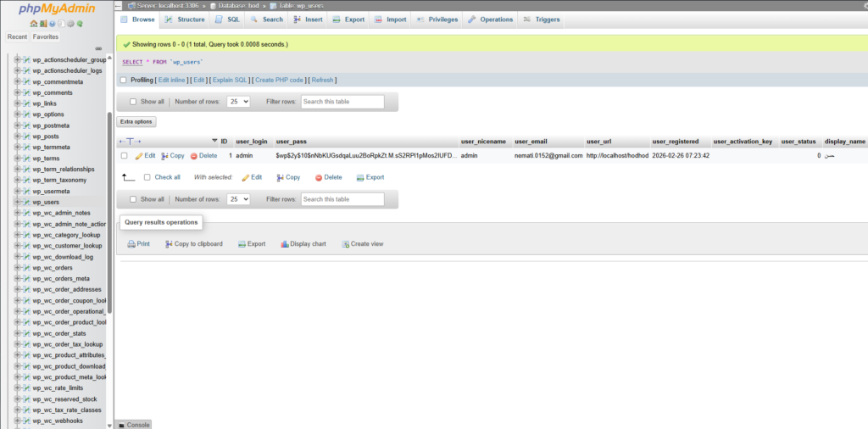Click With selected red Delete icon
This screenshot has width=868, height=429.
coord(319,178)
